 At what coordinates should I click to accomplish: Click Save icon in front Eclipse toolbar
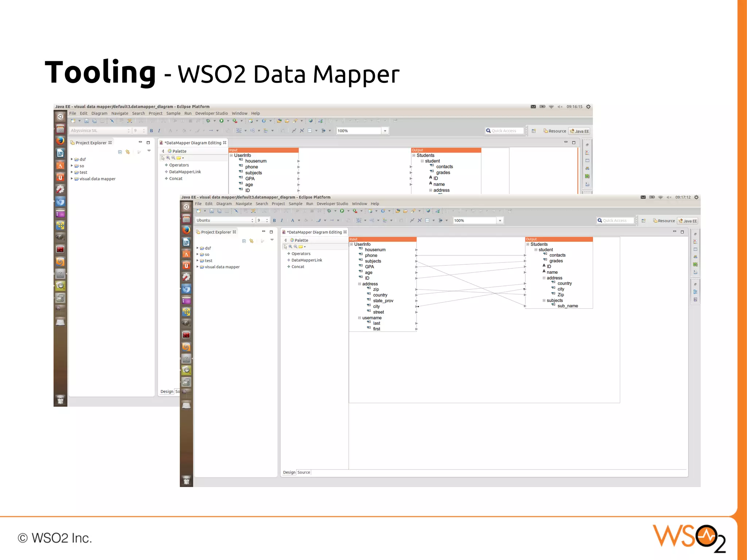coord(212,211)
